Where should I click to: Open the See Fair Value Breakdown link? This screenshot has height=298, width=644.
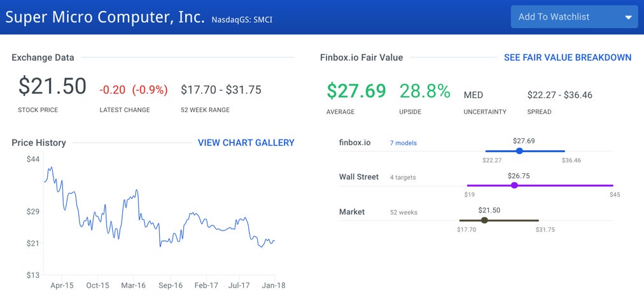(567, 57)
